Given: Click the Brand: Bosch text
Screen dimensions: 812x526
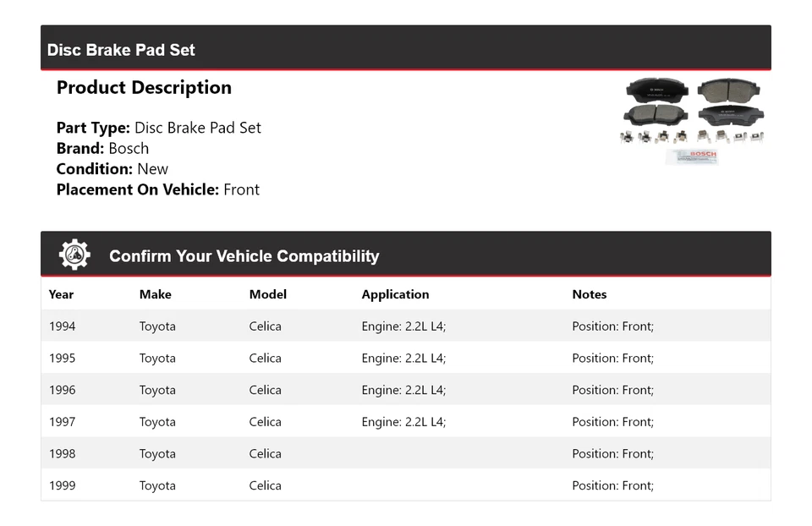Looking at the screenshot, I should point(102,148).
